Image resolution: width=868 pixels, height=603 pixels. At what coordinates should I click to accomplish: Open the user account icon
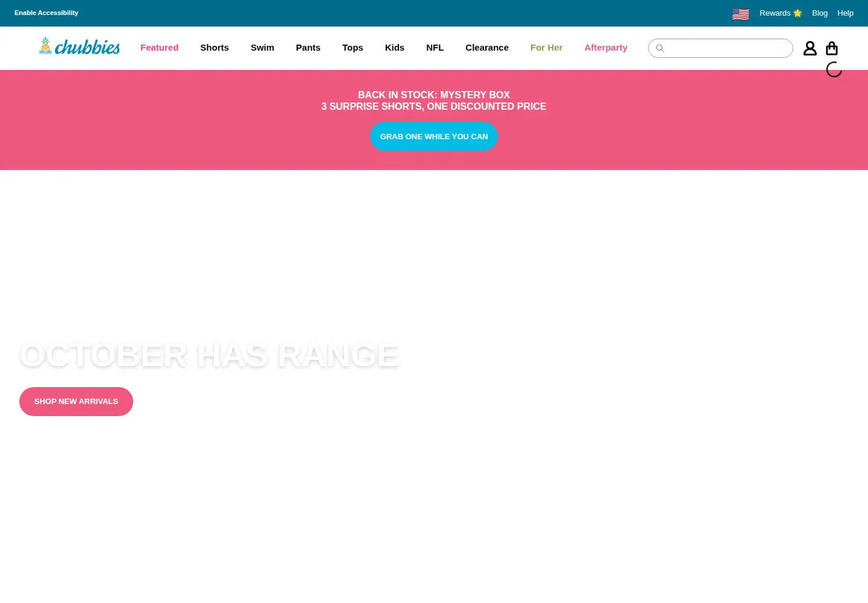pyautogui.click(x=810, y=48)
